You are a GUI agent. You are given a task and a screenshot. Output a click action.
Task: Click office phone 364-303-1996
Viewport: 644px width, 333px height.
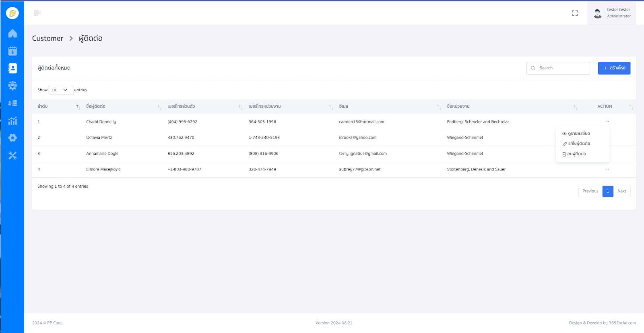coord(262,122)
